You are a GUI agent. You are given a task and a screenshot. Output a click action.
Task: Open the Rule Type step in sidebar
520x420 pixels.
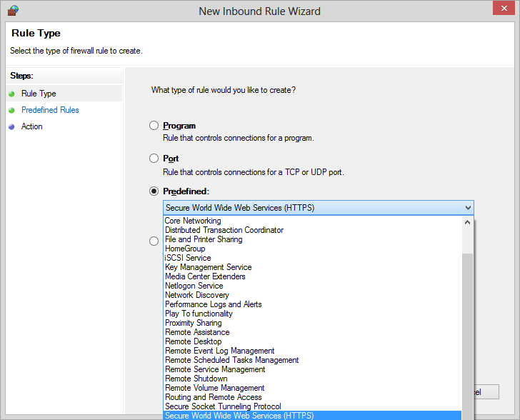coord(39,94)
